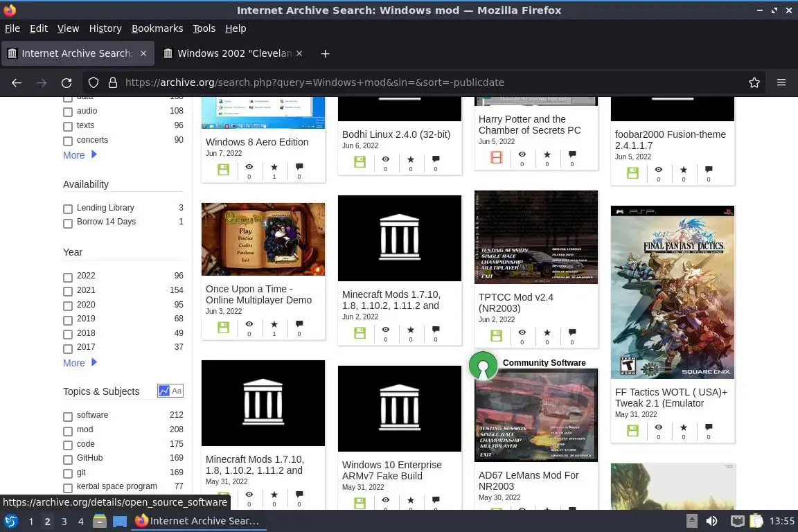
Task: Click Firefox taskbar entry Internet Archive Sear…
Action: coord(199,521)
